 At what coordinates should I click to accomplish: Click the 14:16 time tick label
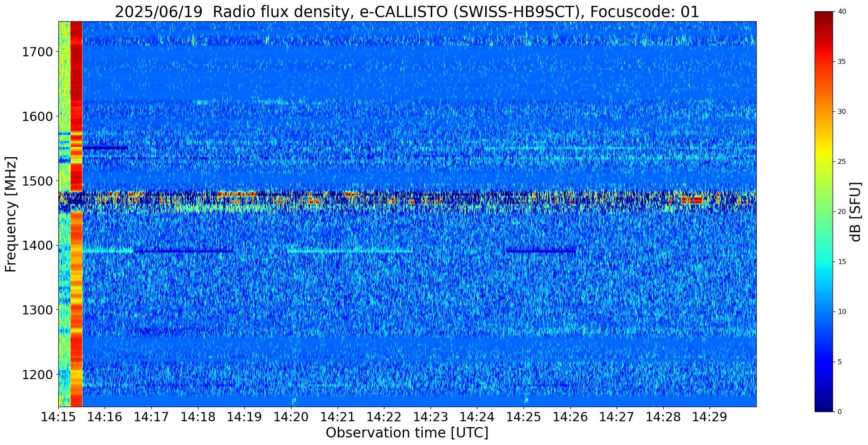pyautogui.click(x=105, y=417)
